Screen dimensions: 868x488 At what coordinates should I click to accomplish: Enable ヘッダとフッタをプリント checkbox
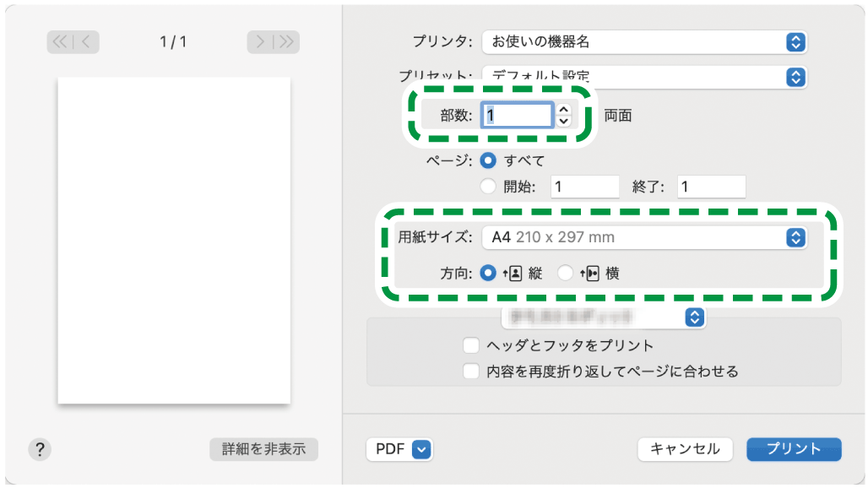[471, 345]
